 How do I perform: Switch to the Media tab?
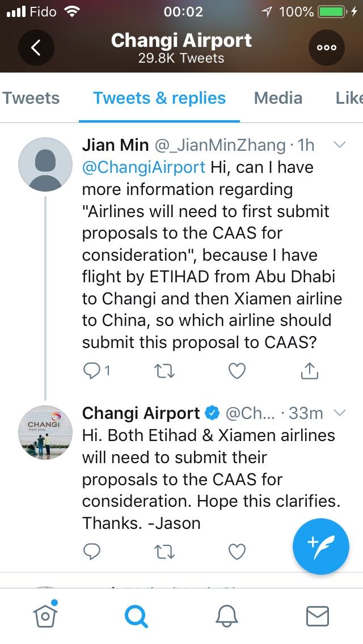coord(278,98)
